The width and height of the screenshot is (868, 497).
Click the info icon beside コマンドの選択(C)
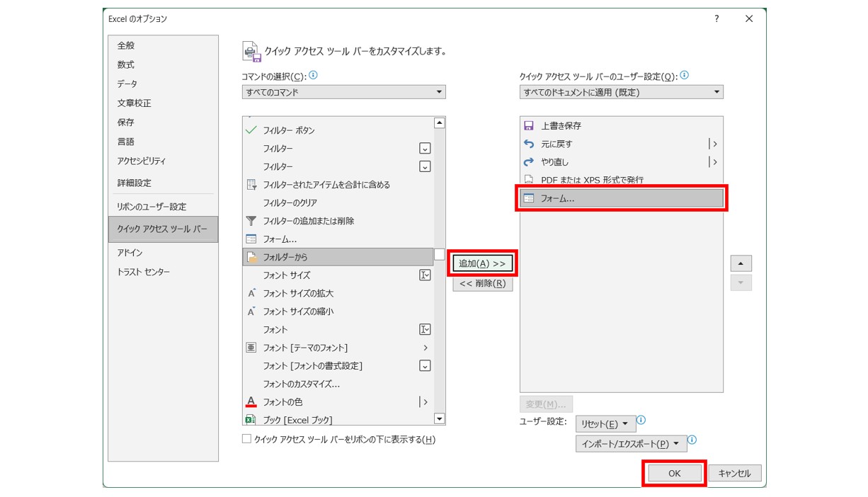[x=314, y=75]
